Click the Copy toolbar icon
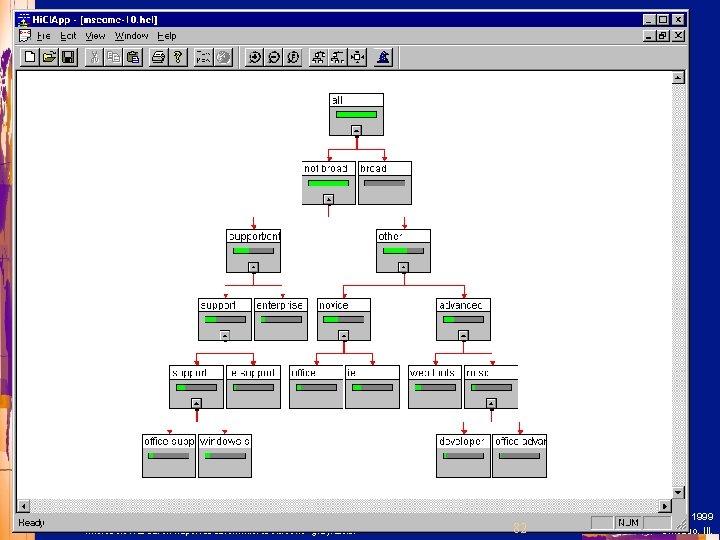 (x=113, y=57)
